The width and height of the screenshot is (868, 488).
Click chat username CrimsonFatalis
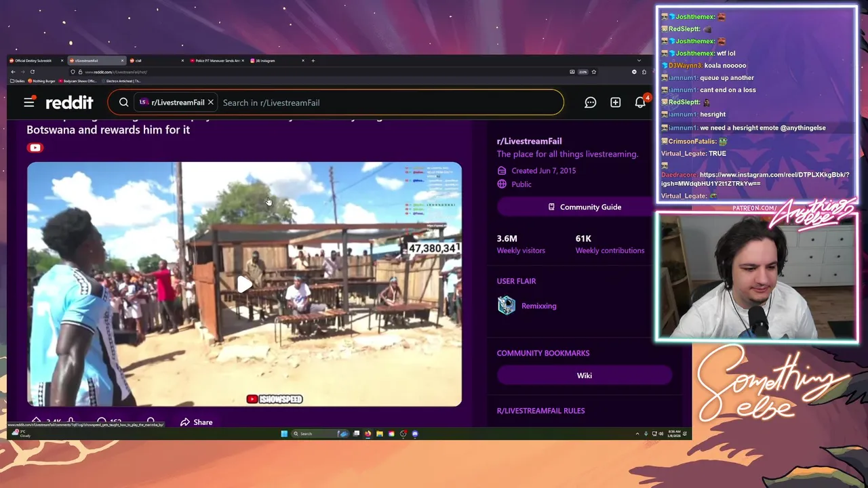[x=692, y=142]
